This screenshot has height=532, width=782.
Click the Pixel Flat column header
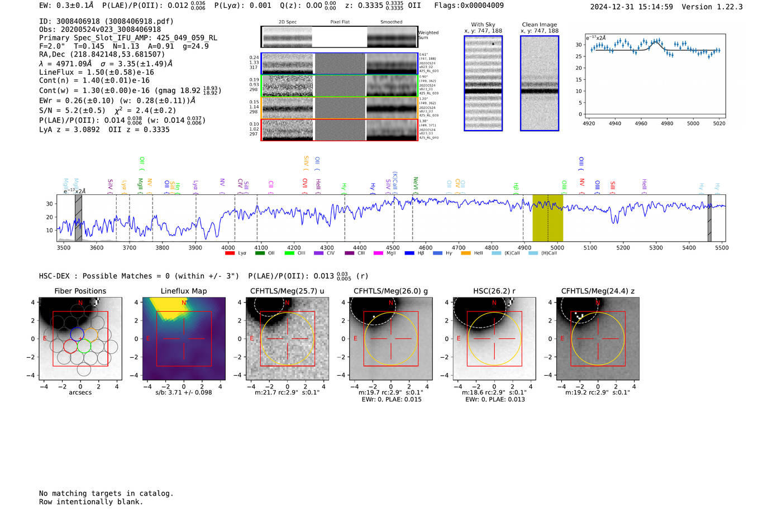(x=340, y=22)
